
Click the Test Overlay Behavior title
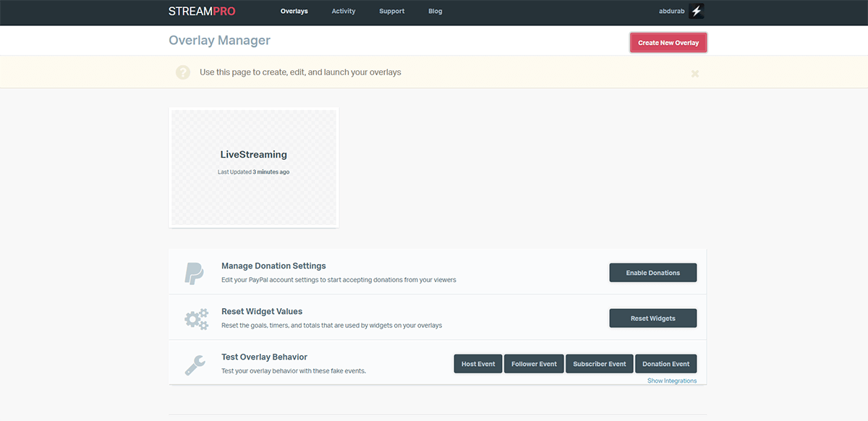pyautogui.click(x=265, y=357)
